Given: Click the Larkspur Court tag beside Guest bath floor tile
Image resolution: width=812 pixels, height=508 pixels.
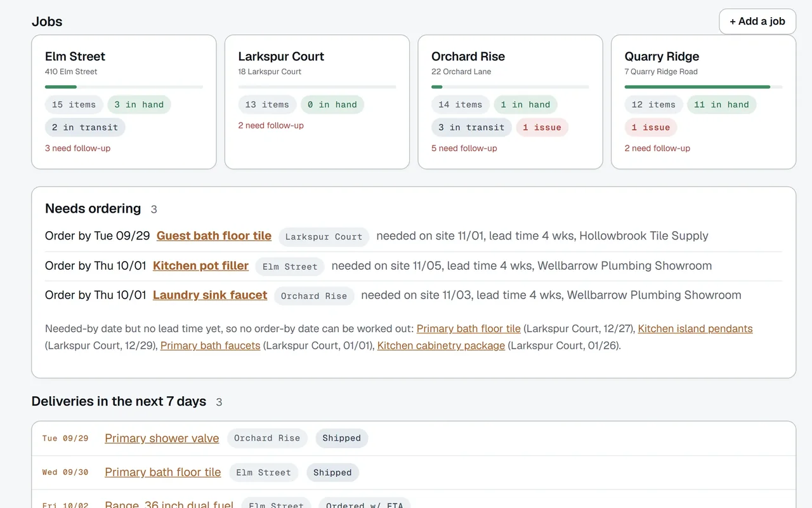Looking at the screenshot, I should 324,237.
